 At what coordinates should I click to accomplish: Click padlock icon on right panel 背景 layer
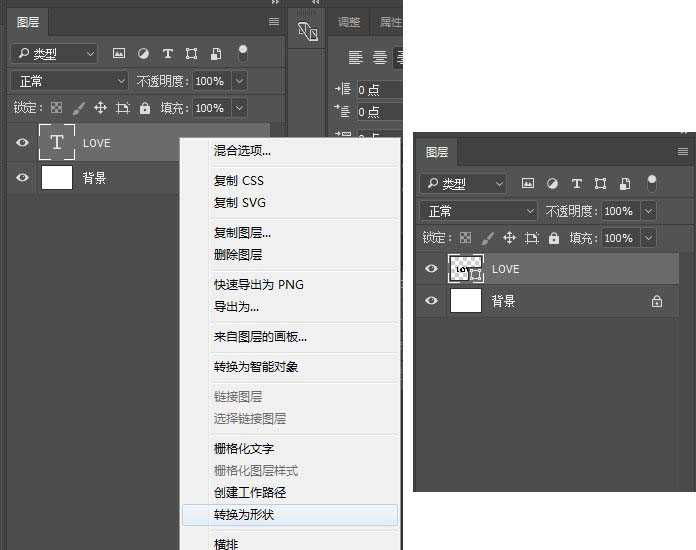point(656,301)
